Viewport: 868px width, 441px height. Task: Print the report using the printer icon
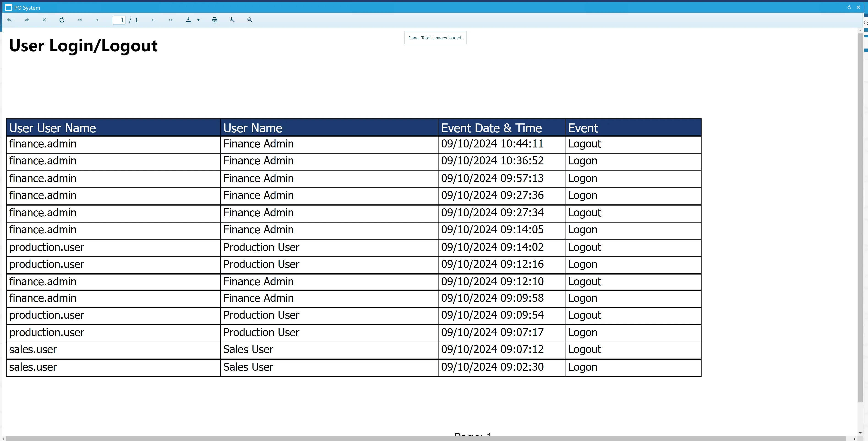[x=215, y=20]
